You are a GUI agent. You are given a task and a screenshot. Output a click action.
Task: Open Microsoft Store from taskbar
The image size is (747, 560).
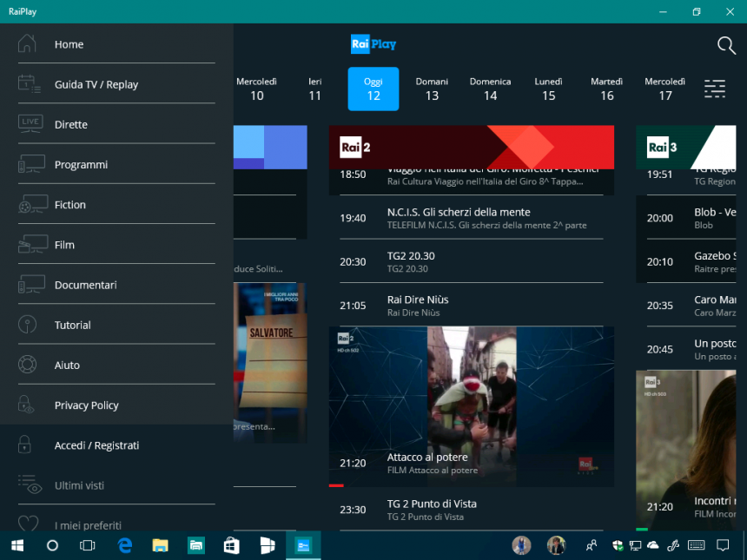pos(232,545)
